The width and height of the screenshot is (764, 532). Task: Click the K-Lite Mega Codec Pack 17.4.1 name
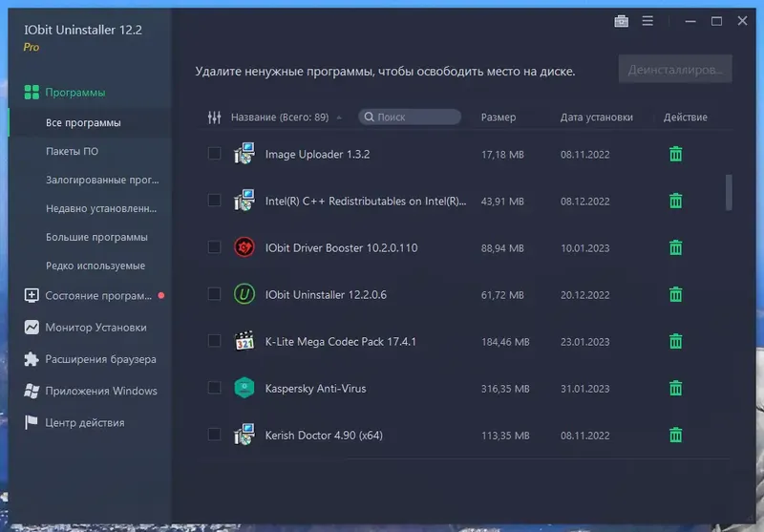pos(341,342)
